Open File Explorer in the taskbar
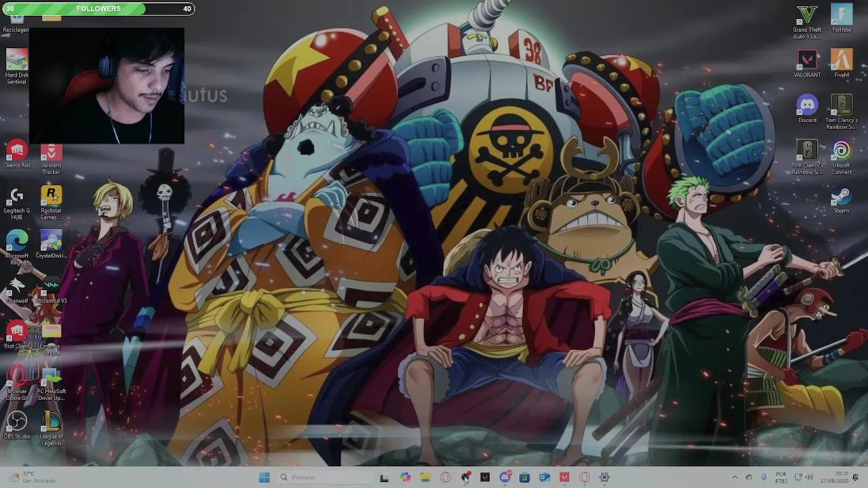Image resolution: width=868 pixels, height=488 pixels. click(x=425, y=477)
